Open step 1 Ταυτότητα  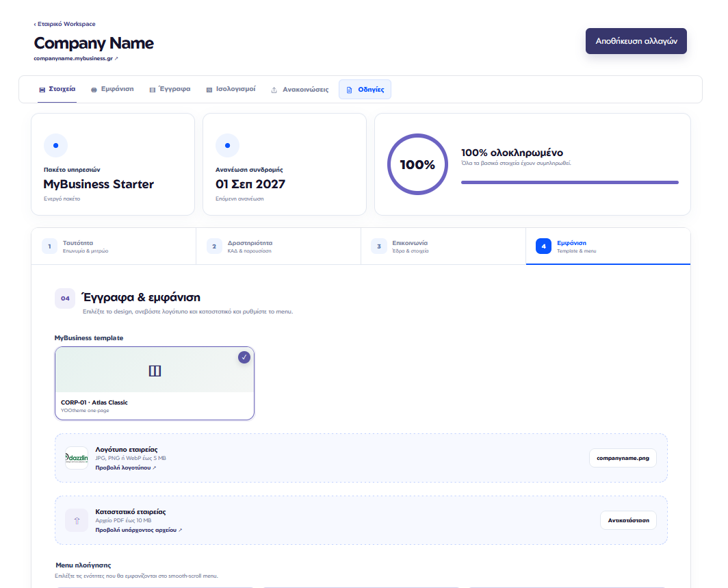[114, 246]
